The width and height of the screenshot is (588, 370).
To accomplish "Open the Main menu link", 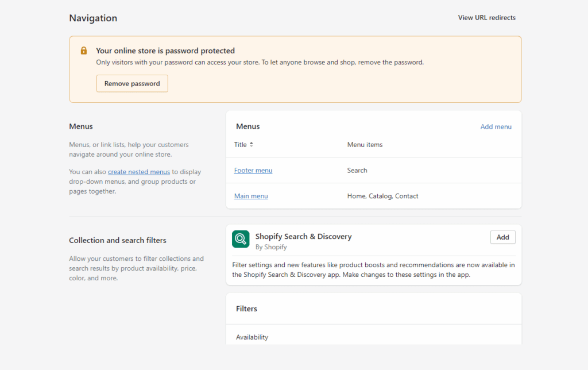I will click(251, 196).
